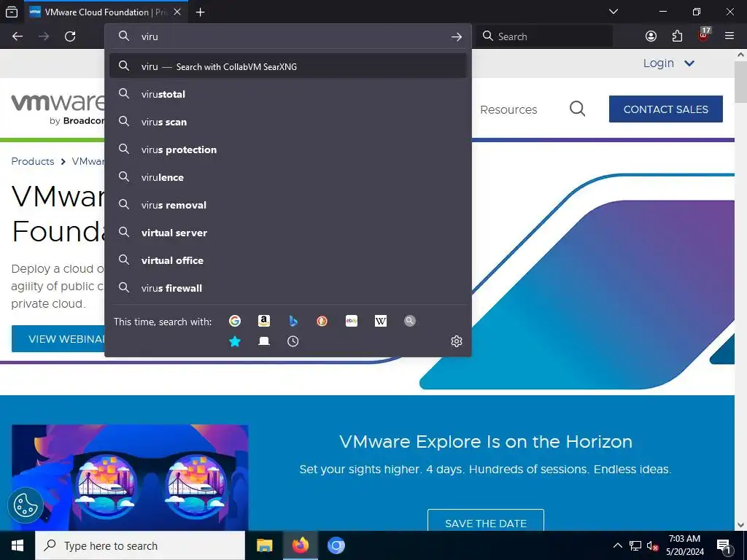Open the Resources navigation link

[x=508, y=109]
